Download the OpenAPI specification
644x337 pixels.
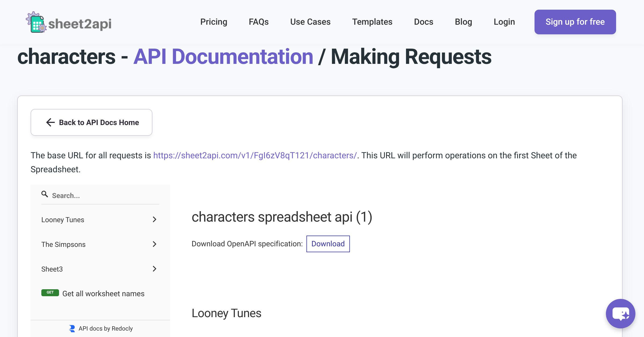[x=328, y=244]
